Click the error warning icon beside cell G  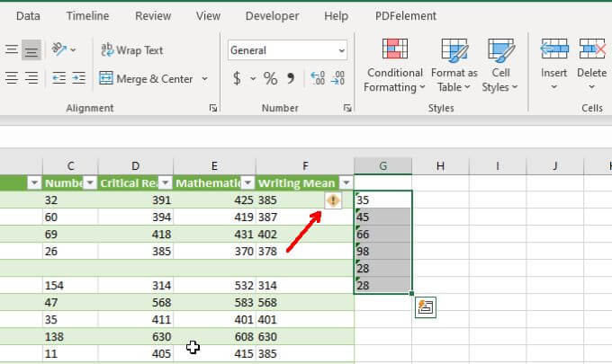[x=333, y=200]
